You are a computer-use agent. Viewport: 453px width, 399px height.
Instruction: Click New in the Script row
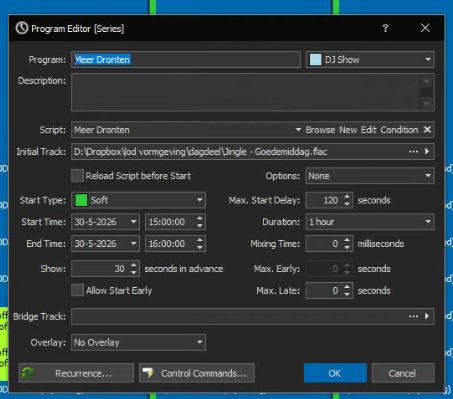(348, 130)
